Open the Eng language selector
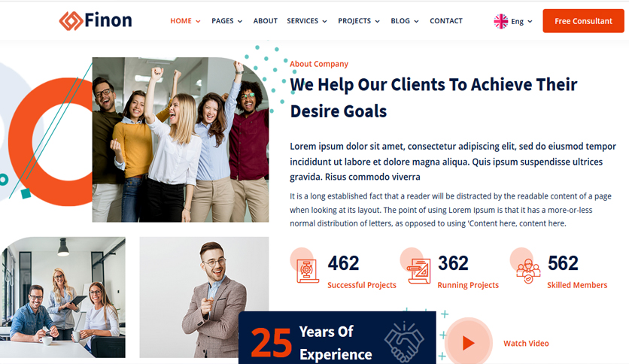Viewport: 629px width, 364px height. (x=521, y=21)
